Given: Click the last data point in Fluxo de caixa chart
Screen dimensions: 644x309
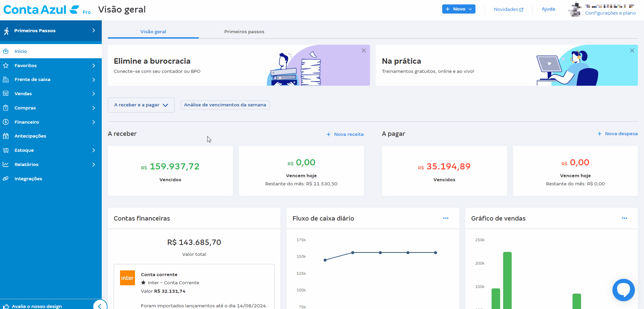Looking at the screenshot, I should (x=435, y=253).
